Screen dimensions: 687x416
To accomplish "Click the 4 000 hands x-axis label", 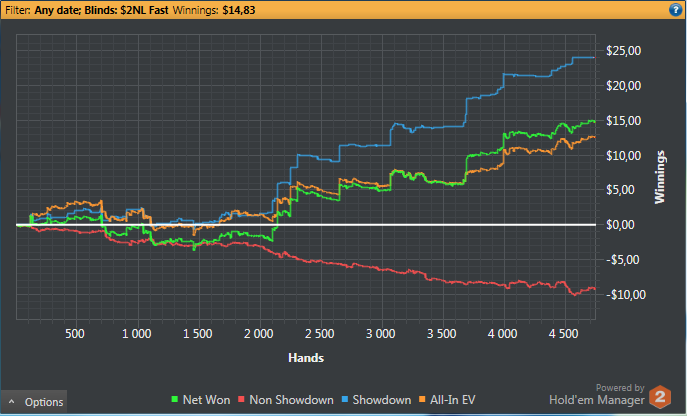I will [503, 334].
